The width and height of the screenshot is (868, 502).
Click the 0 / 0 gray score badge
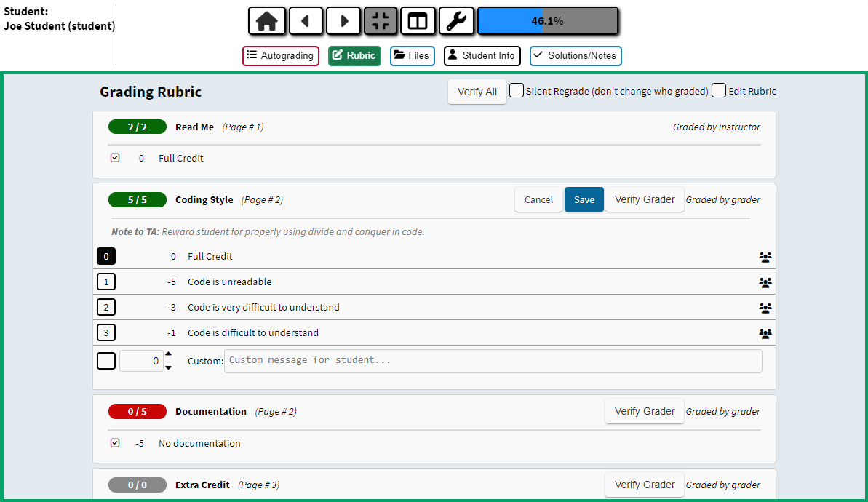pos(138,485)
